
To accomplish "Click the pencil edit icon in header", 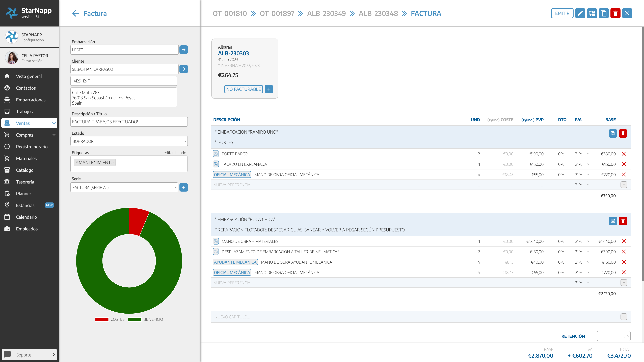I will (580, 13).
